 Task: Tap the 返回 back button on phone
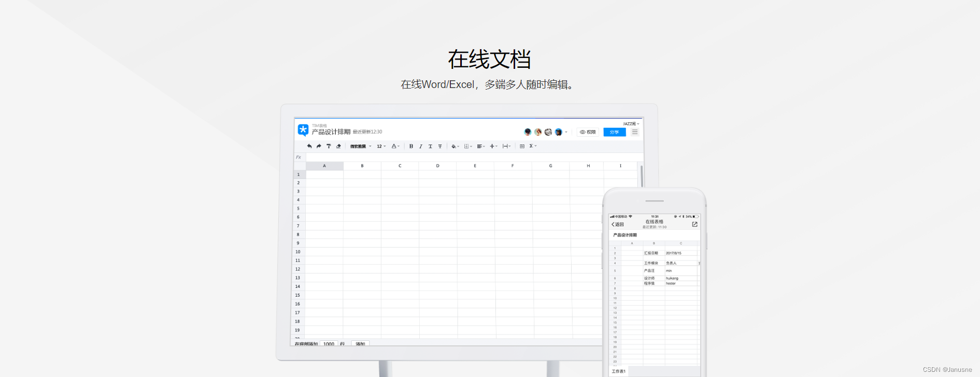pos(618,224)
